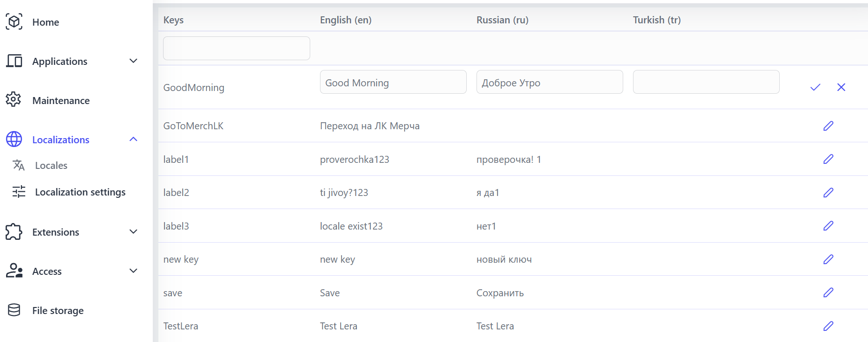Viewport: 868px width, 342px height.
Task: Cancel GoodMorning edit with X icon
Action: point(841,87)
